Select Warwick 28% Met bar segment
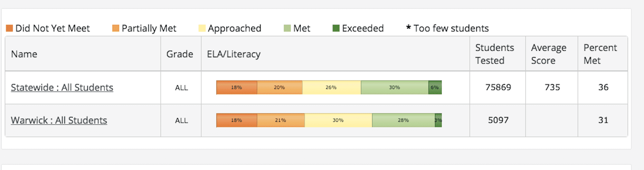The width and height of the screenshot is (644, 170). tap(403, 120)
